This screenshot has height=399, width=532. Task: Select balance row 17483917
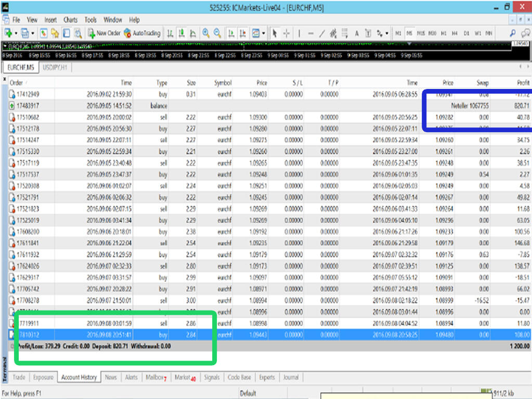(269, 106)
